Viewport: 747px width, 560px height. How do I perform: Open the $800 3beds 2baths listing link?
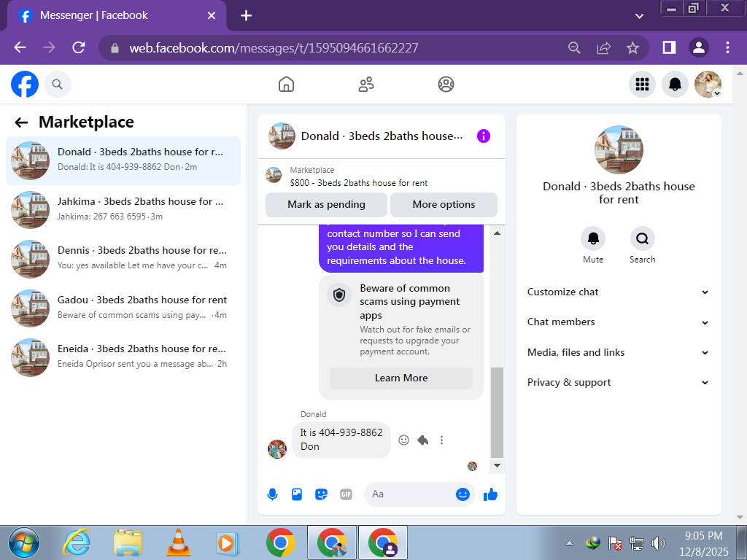point(359,183)
